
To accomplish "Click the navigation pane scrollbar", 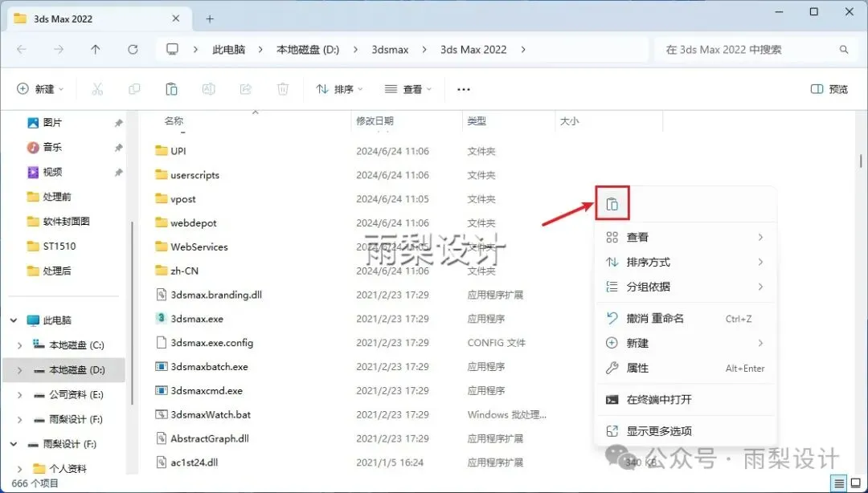I will 132,312.
